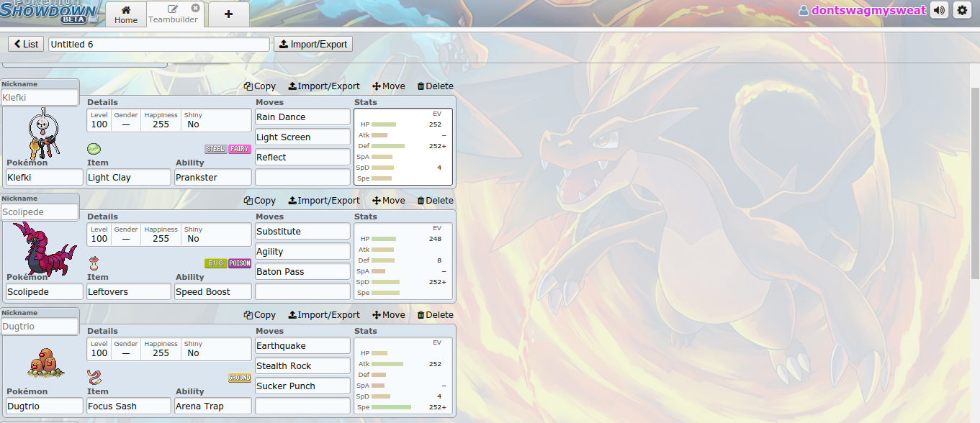Select the Stealth Rock move field
The height and width of the screenshot is (423, 980).
tap(302, 365)
